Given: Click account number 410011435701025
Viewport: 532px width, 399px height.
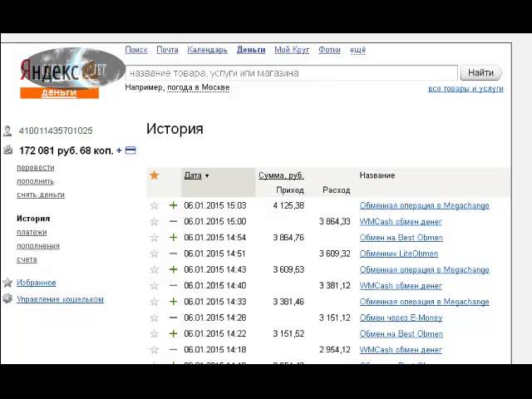Looking at the screenshot, I should click(56, 131).
